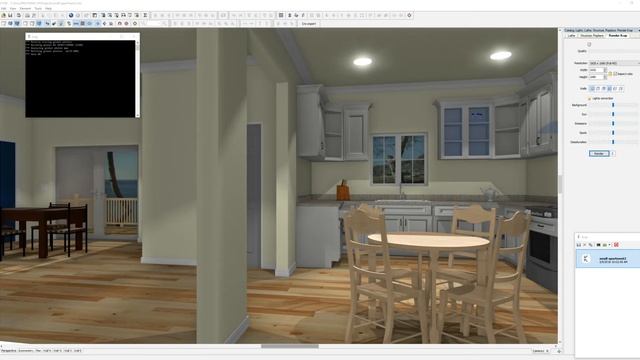Image resolution: width=640 pixels, height=360 pixels.
Task: Open the View menu
Action: pos(13,8)
